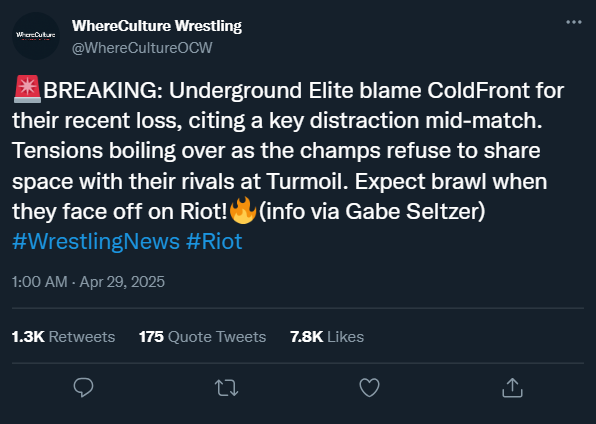The image size is (596, 424).
Task: Click the Apr 29, 2025 date
Action: click(122, 282)
